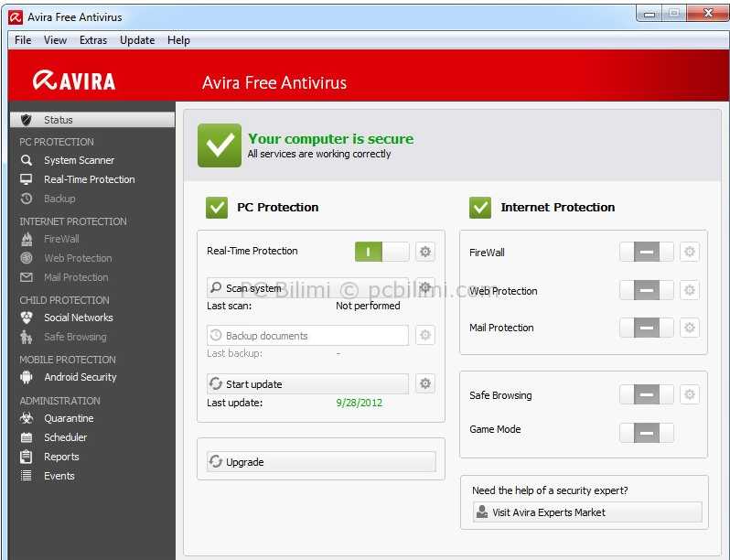
Task: Click the System Scanner magnifier icon
Action: click(x=27, y=160)
